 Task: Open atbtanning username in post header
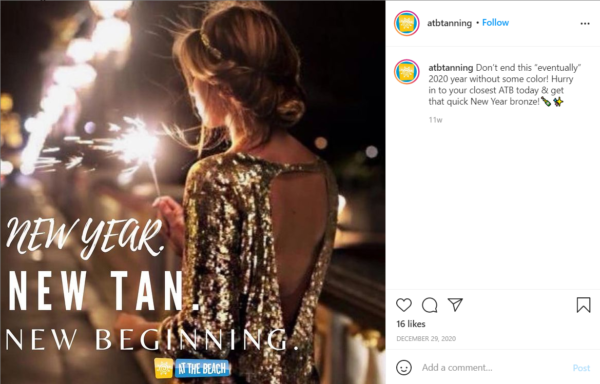[x=449, y=23]
